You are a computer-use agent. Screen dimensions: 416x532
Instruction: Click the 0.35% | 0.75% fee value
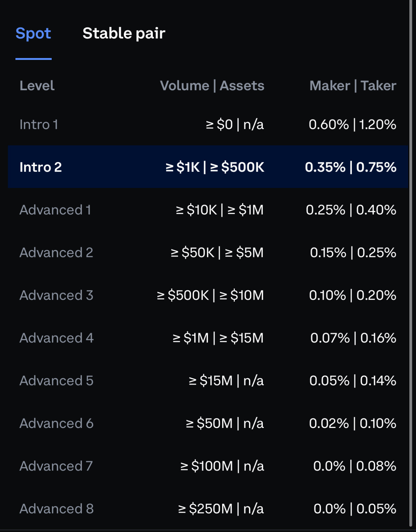pyautogui.click(x=350, y=167)
